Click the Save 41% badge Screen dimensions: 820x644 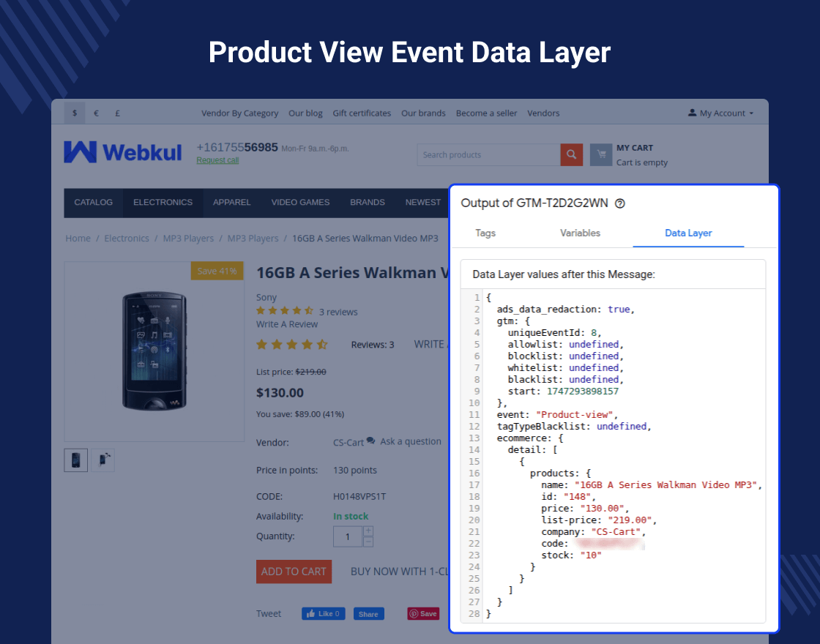(x=217, y=271)
